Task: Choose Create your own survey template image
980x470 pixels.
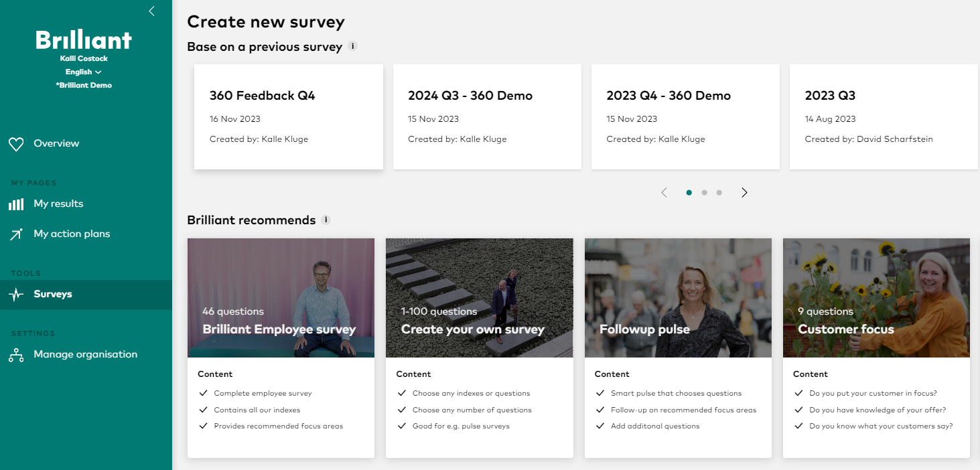Action: click(479, 298)
